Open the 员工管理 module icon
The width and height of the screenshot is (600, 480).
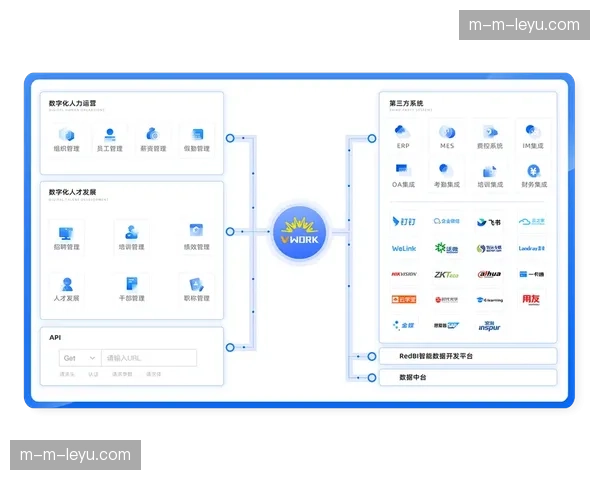[110, 134]
